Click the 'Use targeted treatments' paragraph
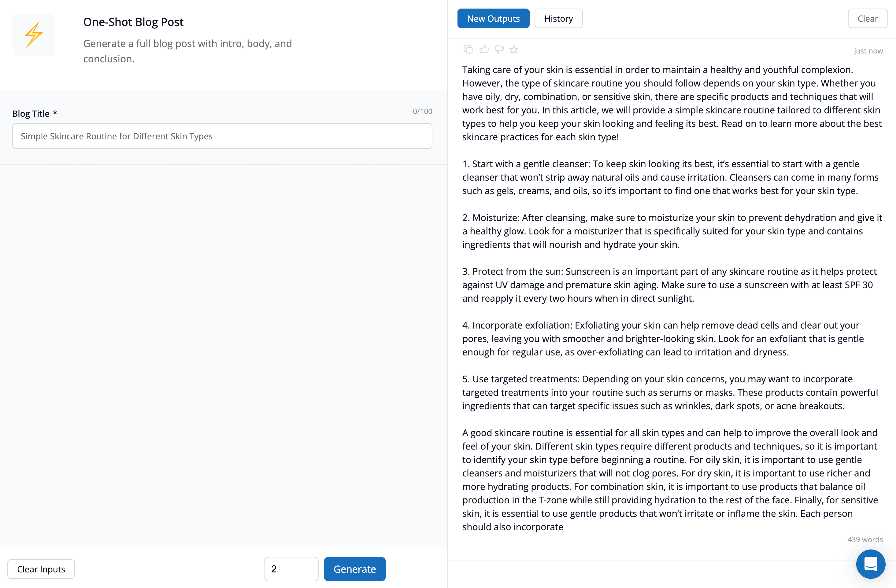Image resolution: width=896 pixels, height=588 pixels. coord(670,392)
